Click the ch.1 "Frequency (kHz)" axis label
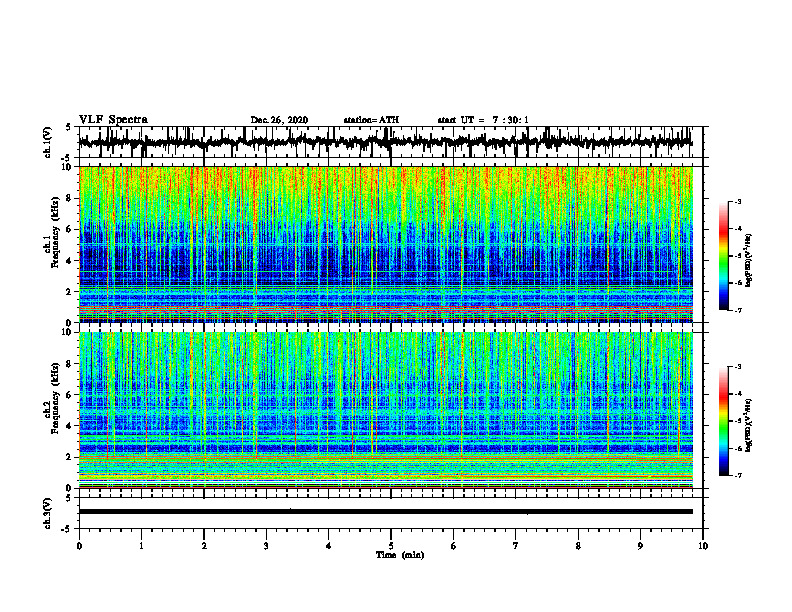 click(55, 232)
